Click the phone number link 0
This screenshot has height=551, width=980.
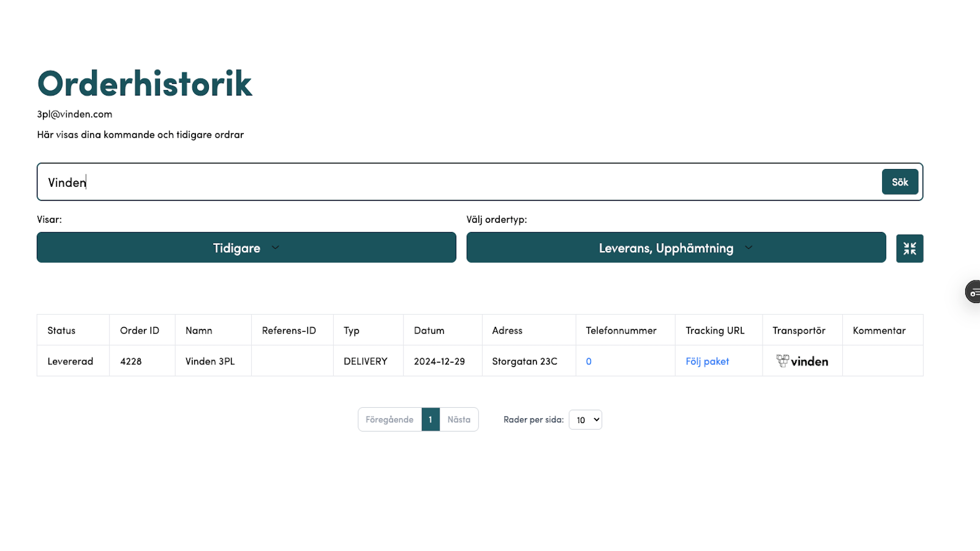[x=589, y=361]
